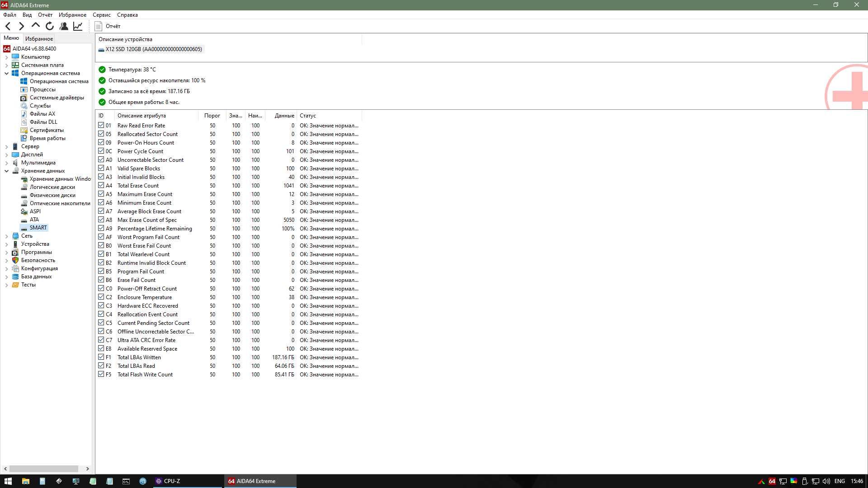Open the graph chart toolbar icon

(x=78, y=26)
